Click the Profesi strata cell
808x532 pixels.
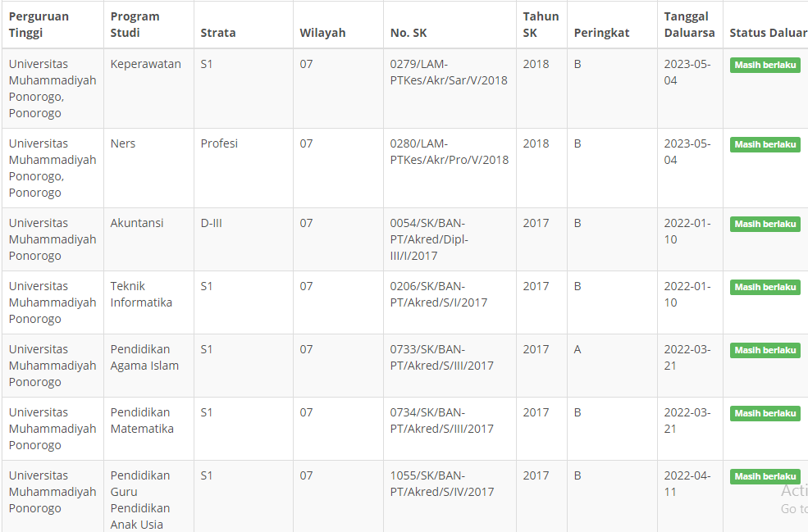(x=219, y=143)
